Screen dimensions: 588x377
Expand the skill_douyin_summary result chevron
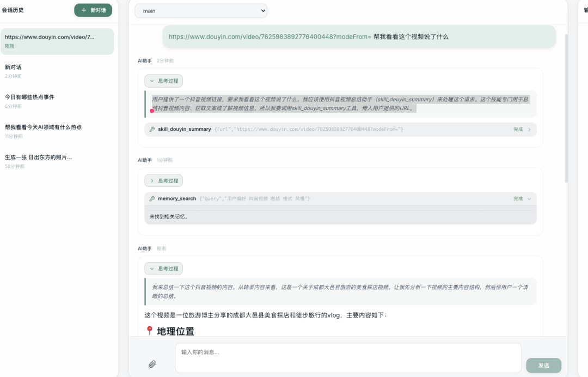pos(529,130)
